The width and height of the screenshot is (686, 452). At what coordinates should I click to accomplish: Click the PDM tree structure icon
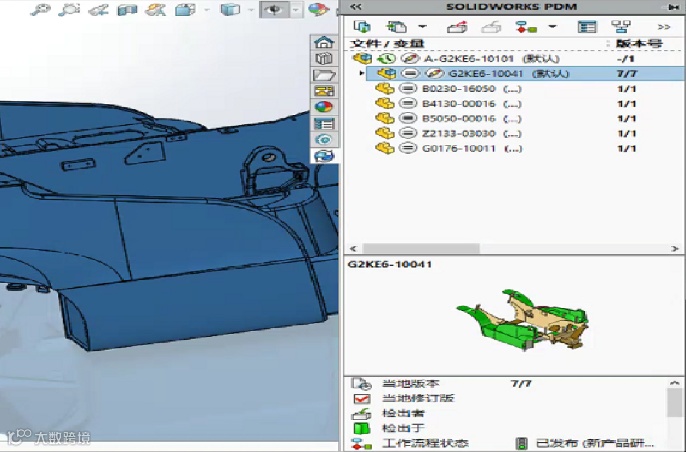pyautogui.click(x=621, y=27)
